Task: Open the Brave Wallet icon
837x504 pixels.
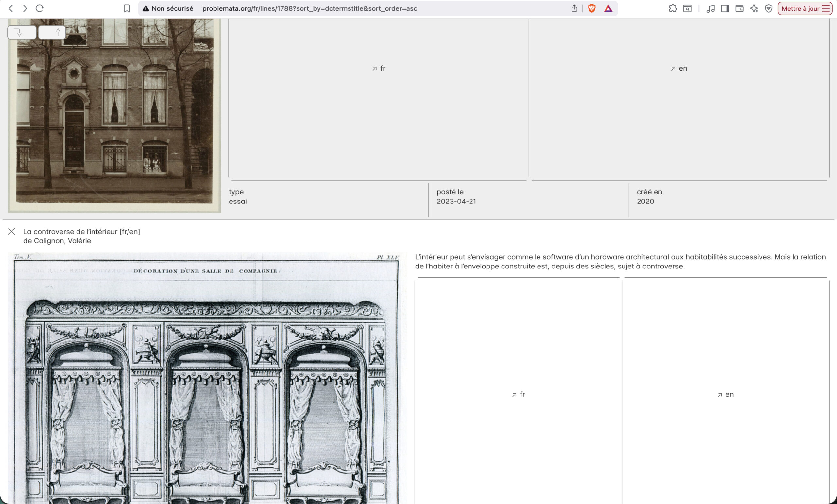Action: 740,8
